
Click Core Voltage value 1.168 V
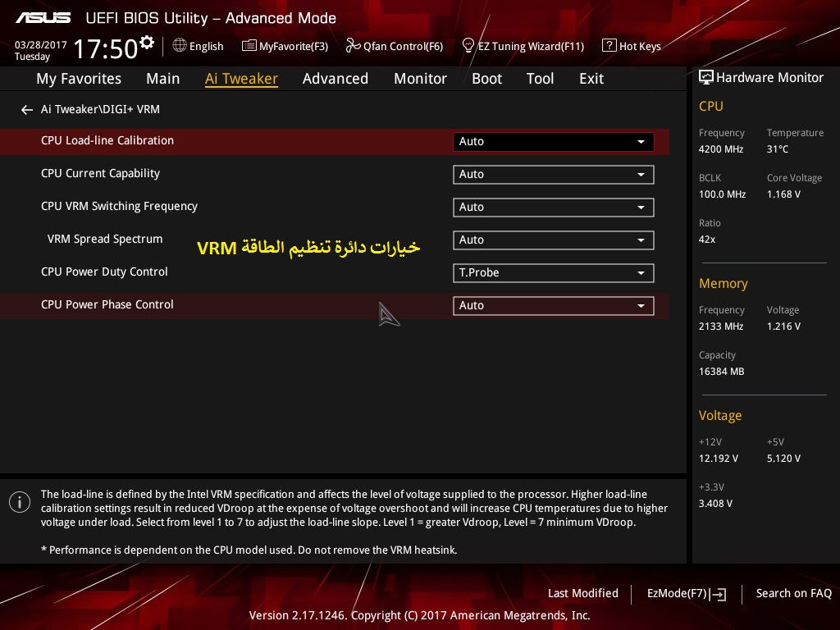(x=783, y=194)
